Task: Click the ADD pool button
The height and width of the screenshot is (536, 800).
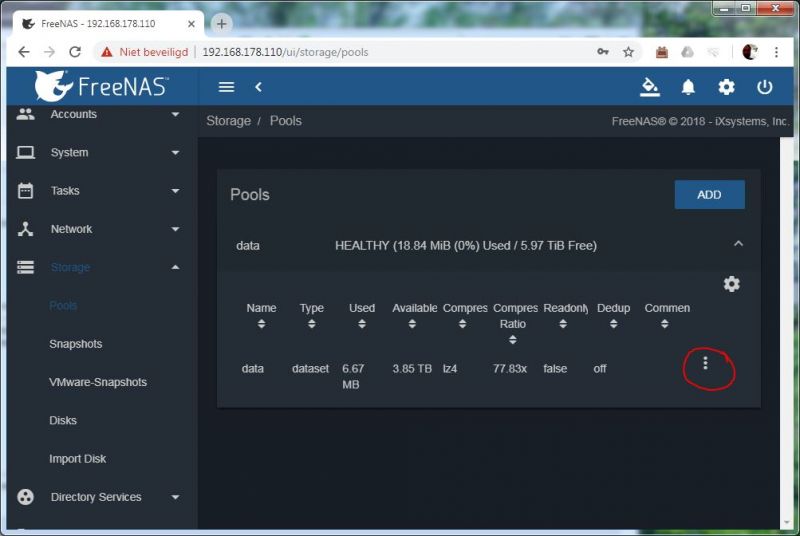Action: tap(709, 194)
